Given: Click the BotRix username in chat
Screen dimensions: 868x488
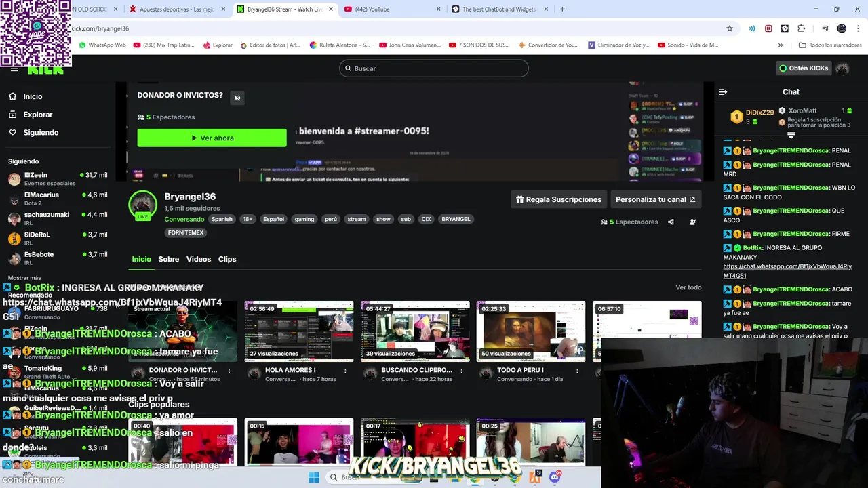Looking at the screenshot, I should pos(752,248).
